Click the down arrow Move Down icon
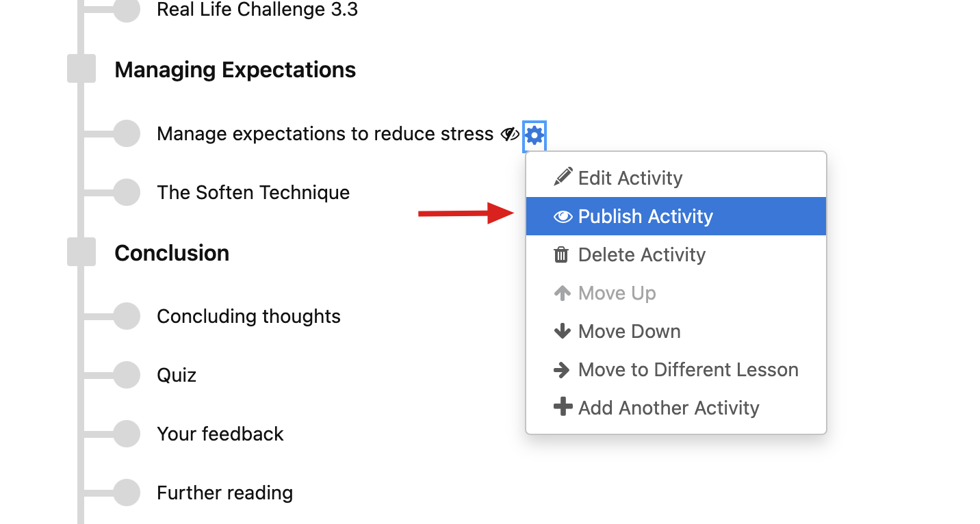The image size is (980, 524). (x=562, y=331)
